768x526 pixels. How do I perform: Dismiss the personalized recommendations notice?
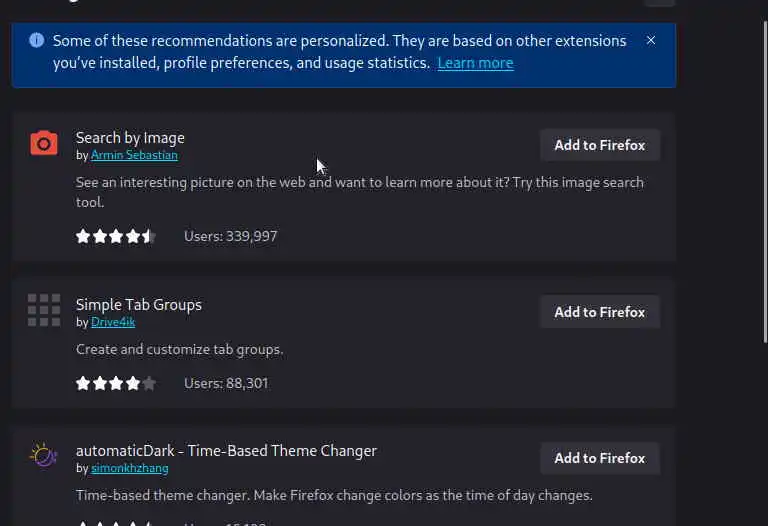650,41
